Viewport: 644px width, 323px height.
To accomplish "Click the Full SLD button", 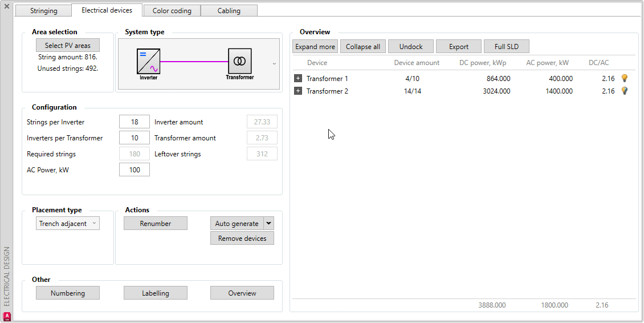I will pyautogui.click(x=507, y=47).
